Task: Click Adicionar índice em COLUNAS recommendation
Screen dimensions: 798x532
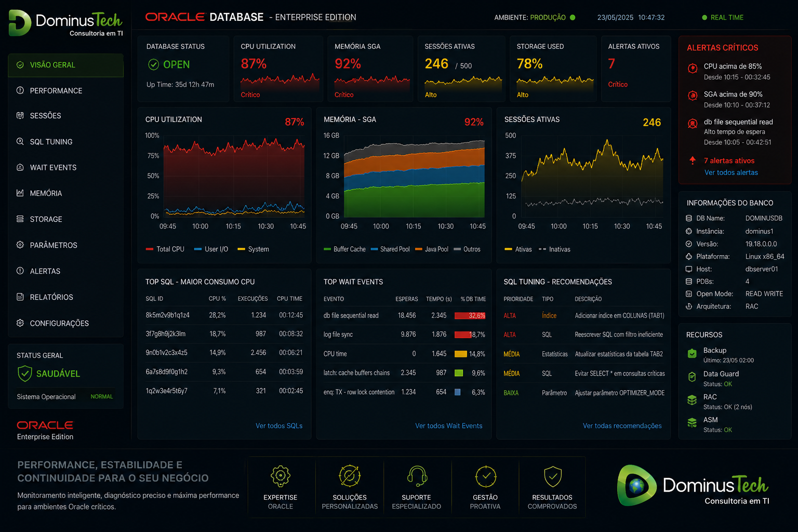Action: (x=619, y=315)
